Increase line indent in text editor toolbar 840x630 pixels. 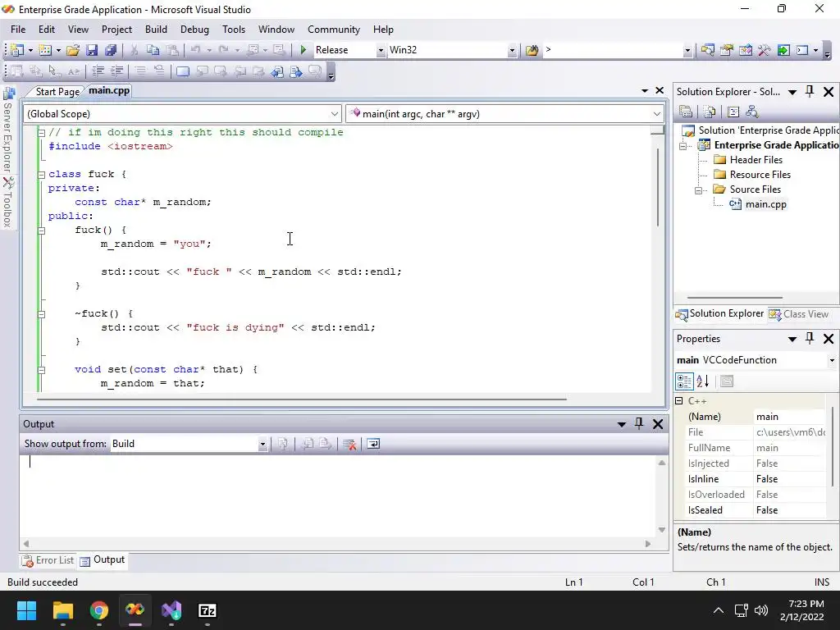116,71
